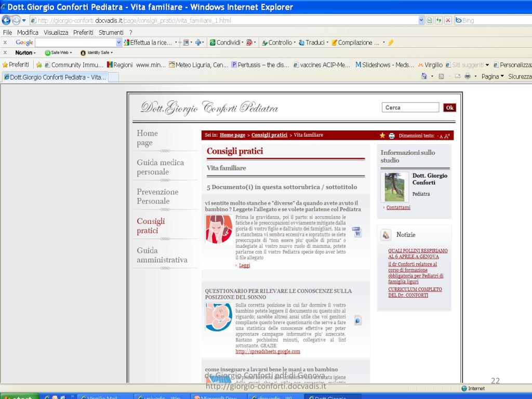Click the Leggi link under first document
This screenshot has height=399, width=532.
(244, 265)
